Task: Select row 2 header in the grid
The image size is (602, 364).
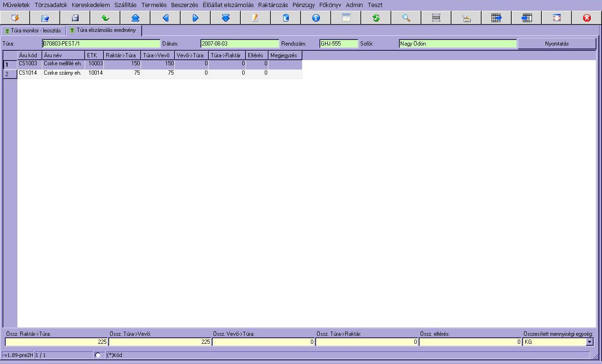Action: (x=10, y=74)
